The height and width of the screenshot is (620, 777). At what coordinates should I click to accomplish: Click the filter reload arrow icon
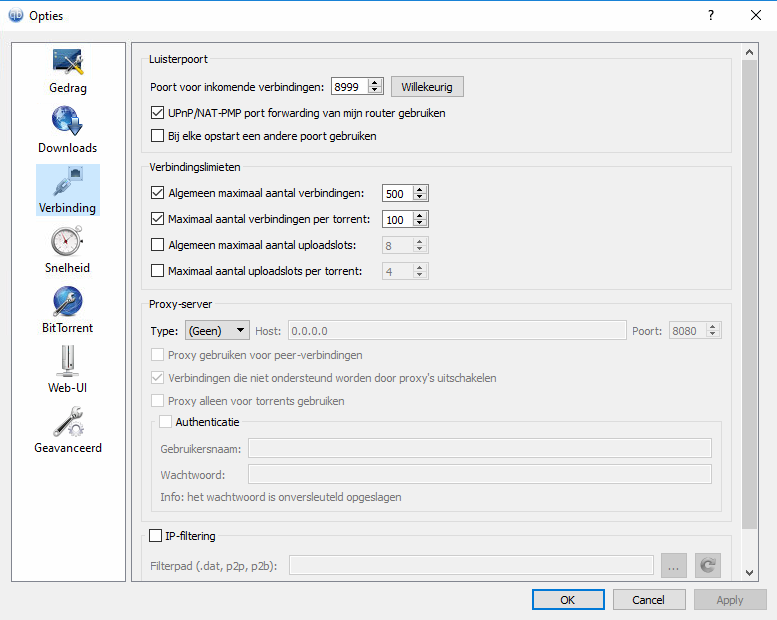click(x=708, y=566)
